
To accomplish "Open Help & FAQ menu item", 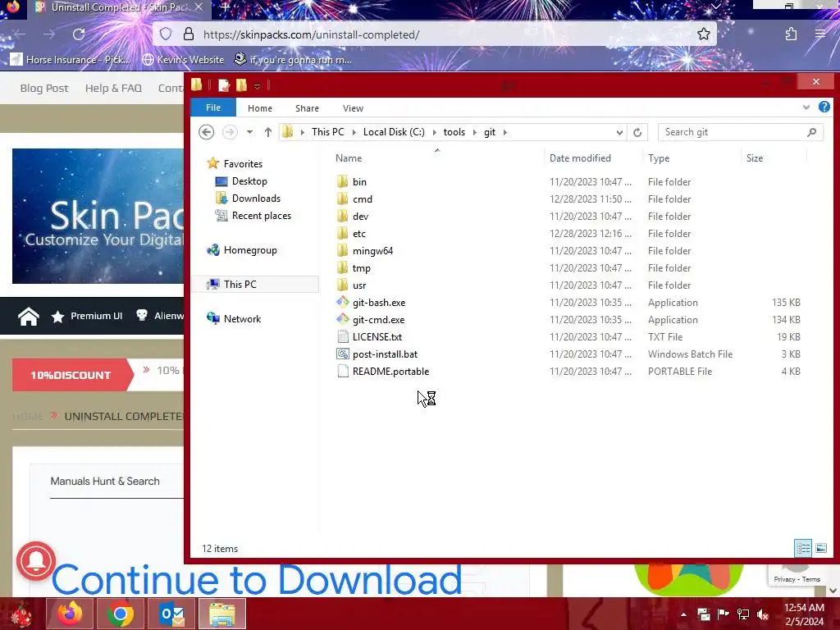I will pyautogui.click(x=113, y=88).
